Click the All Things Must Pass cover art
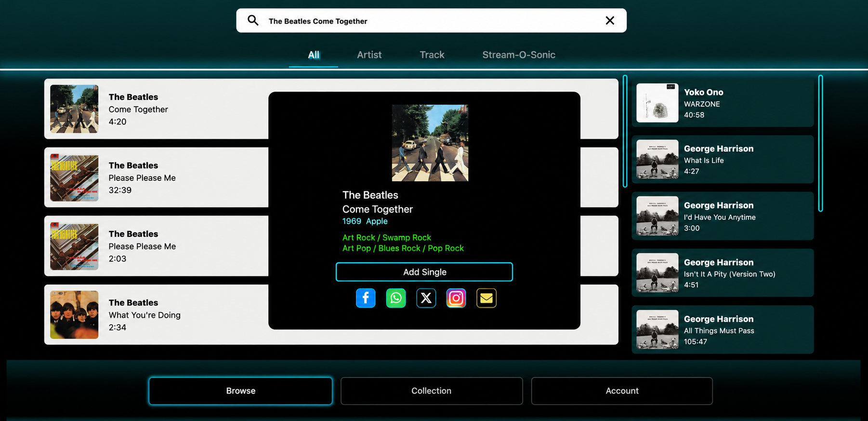The height and width of the screenshot is (421, 868). (x=658, y=329)
